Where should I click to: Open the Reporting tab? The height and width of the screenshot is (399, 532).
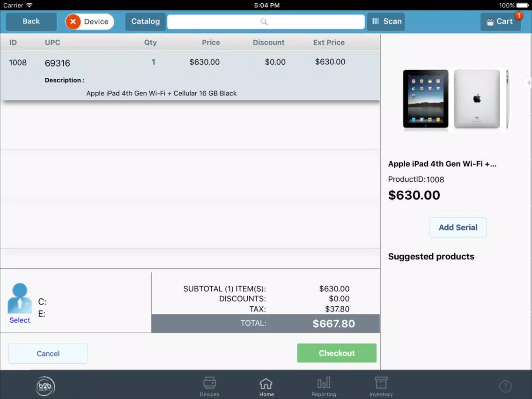[x=324, y=386]
